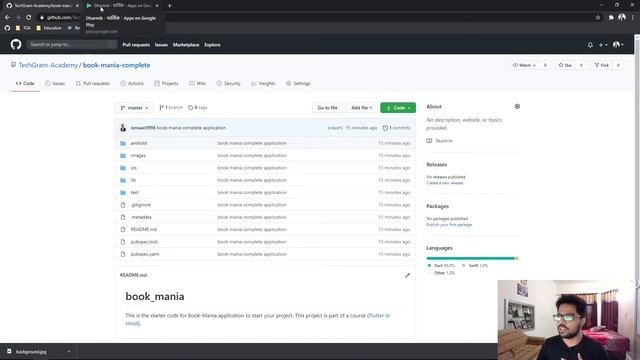Image resolution: width=640 pixels, height=360 pixels.
Task: Edit README with the pencil icon
Action: pyautogui.click(x=407, y=276)
